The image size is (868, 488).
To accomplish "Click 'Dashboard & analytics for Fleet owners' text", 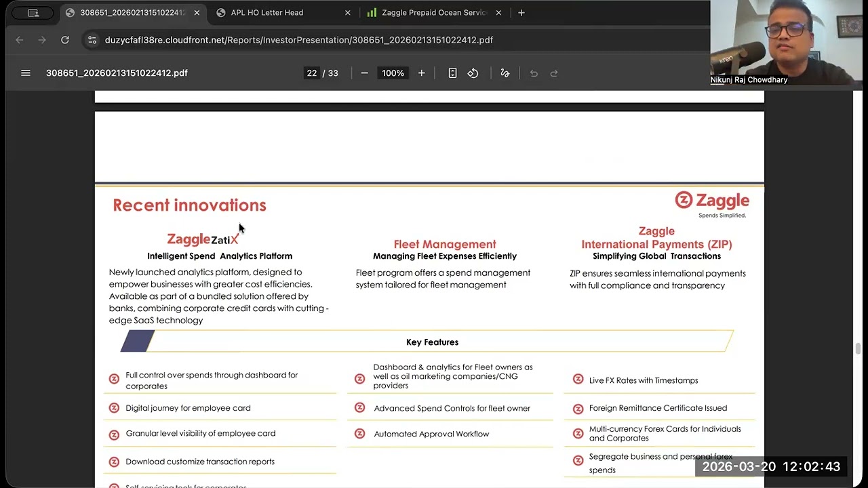I will pyautogui.click(x=453, y=376).
